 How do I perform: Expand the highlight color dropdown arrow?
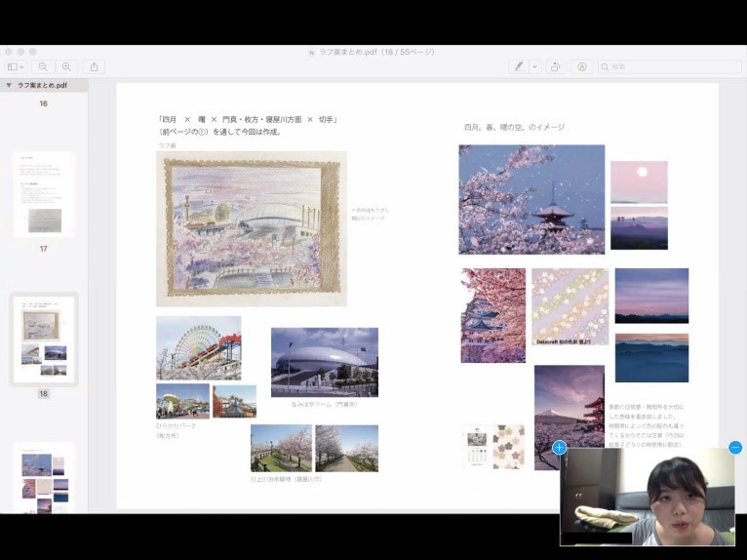534,67
